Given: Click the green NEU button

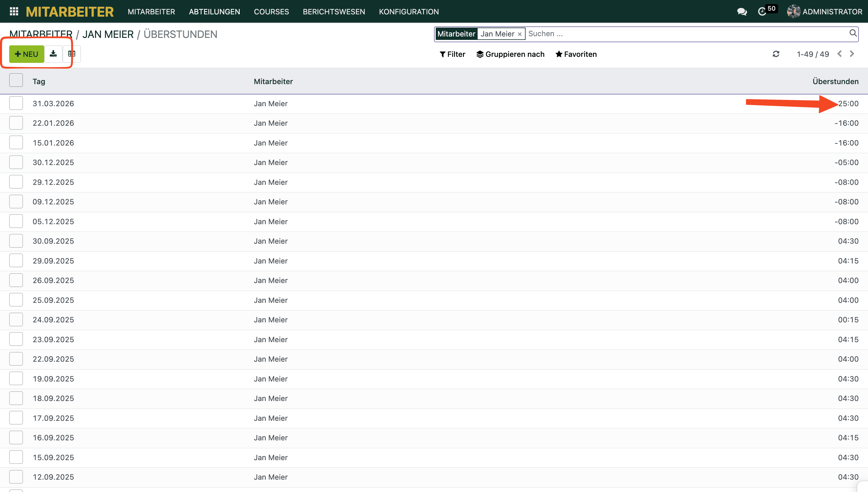Looking at the screenshot, I should click(x=26, y=54).
